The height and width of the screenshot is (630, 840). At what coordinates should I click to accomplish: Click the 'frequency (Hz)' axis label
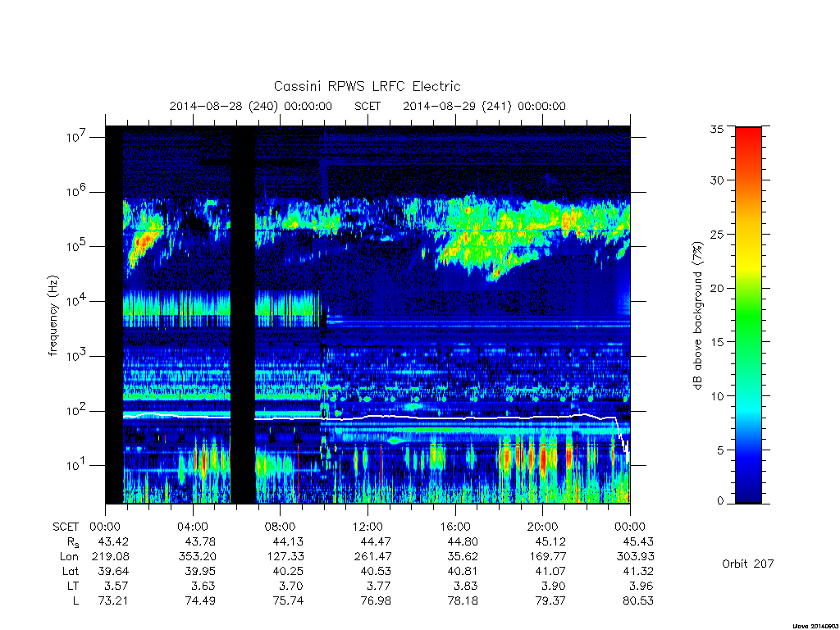tap(52, 316)
